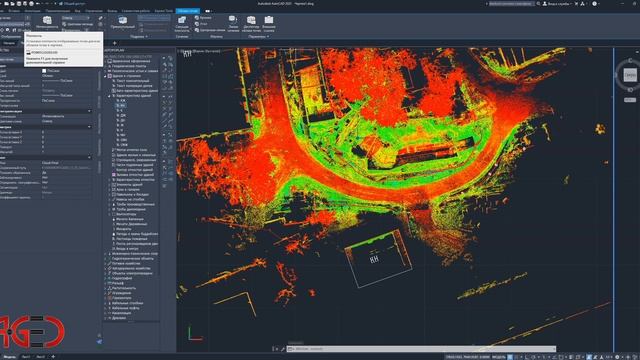Click 'МОДЕЛЬ' button in the status bar
This screenshot has width=640, height=360.
click(498, 357)
